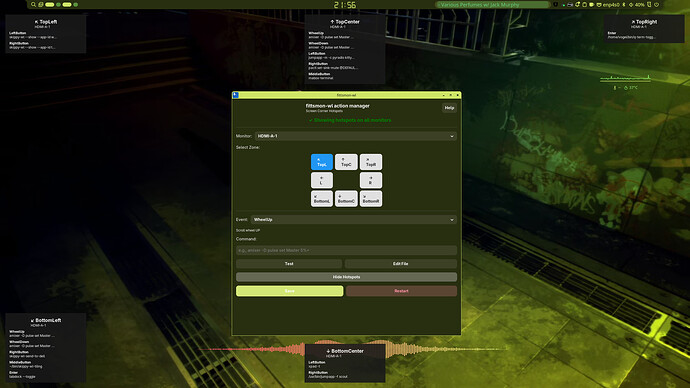Click the 40% volume indicator

(x=637, y=5)
